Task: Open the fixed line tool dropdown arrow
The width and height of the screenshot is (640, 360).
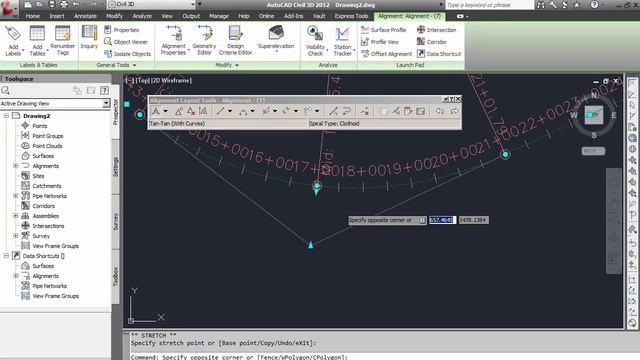Action: tap(230, 111)
